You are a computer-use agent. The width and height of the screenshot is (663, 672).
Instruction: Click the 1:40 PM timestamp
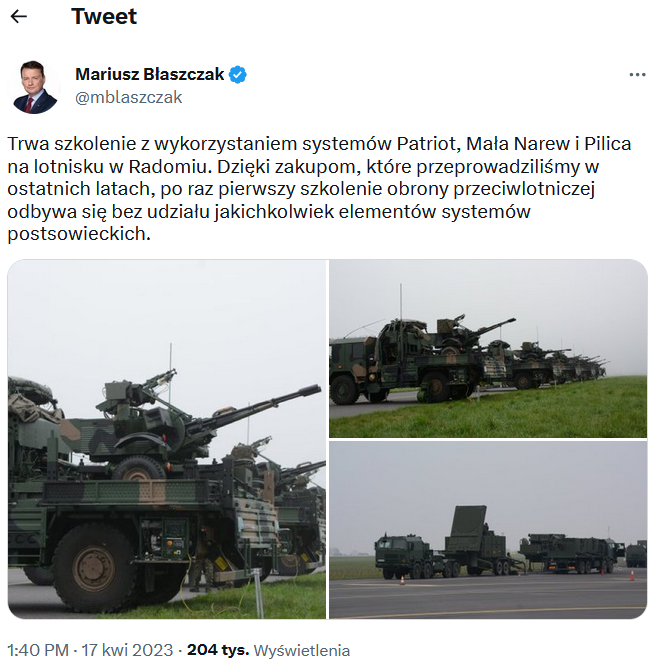tap(38, 650)
